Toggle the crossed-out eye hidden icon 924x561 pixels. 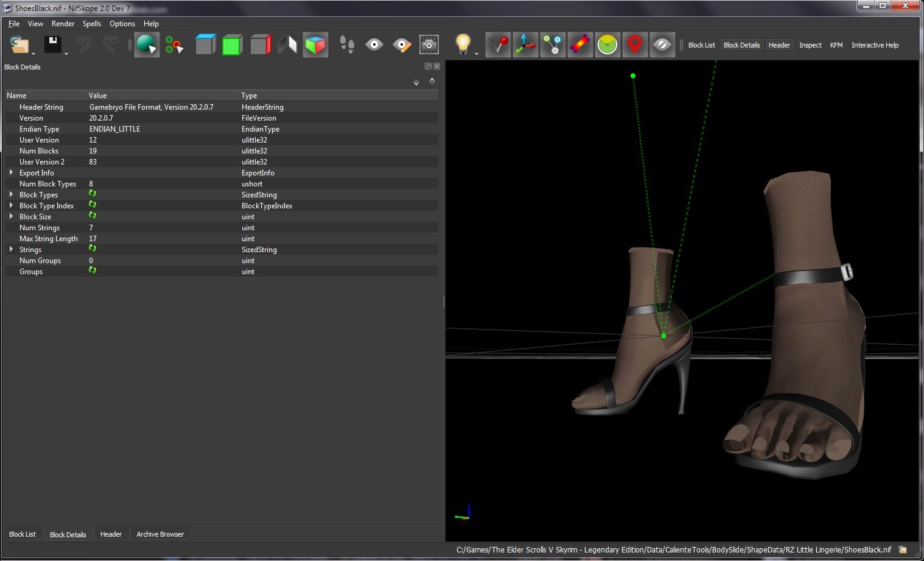[662, 45]
